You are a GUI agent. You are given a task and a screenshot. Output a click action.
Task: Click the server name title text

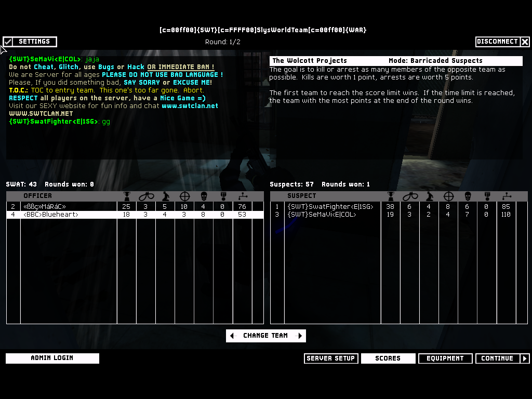pyautogui.click(x=263, y=30)
